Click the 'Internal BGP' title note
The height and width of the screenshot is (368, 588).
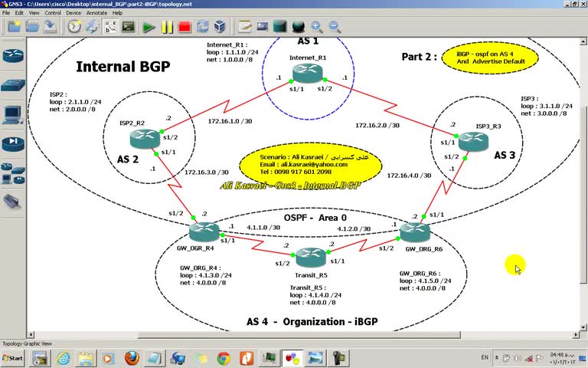point(123,67)
